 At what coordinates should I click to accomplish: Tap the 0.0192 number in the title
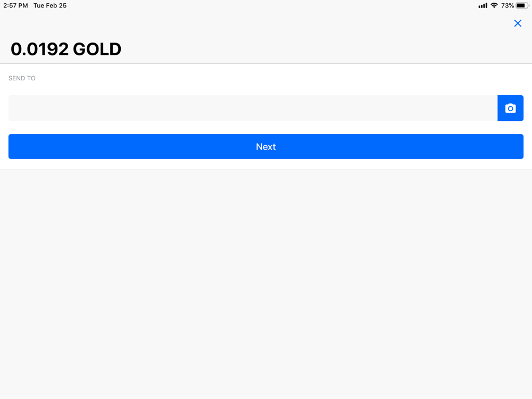click(40, 49)
